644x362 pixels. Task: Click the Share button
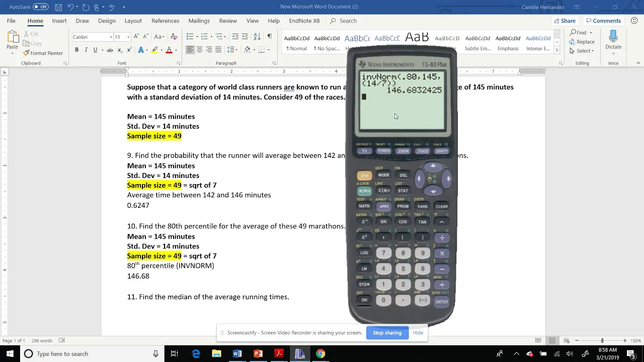565,21
